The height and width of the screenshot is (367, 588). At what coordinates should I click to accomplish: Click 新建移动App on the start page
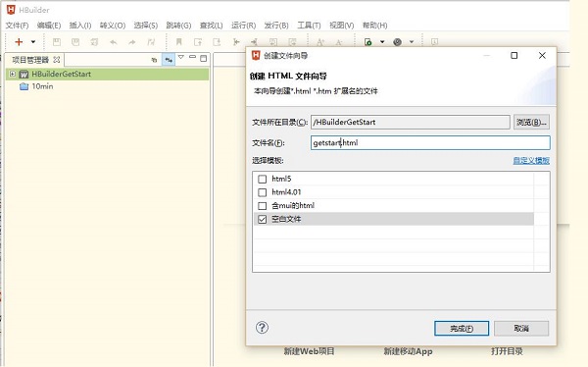[x=408, y=351]
